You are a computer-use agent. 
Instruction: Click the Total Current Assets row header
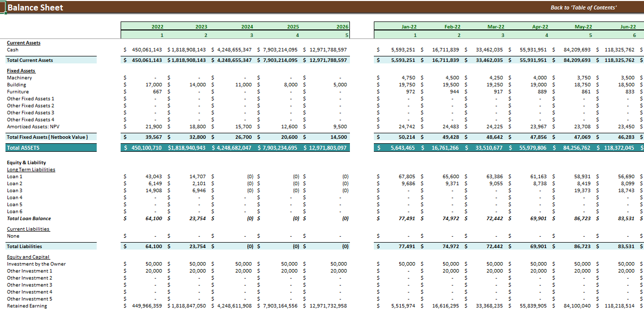(x=30, y=60)
